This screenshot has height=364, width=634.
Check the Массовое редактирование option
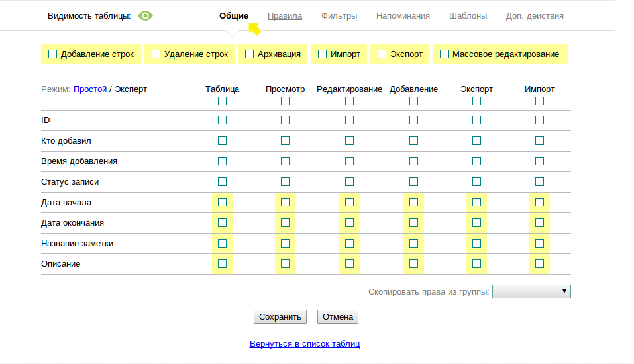[445, 54]
